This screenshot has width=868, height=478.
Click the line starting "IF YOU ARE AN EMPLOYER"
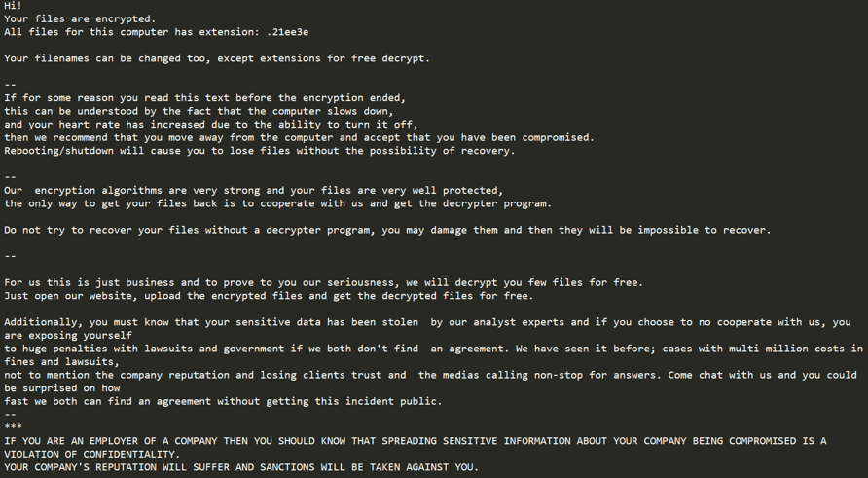pyautogui.click(x=415, y=441)
